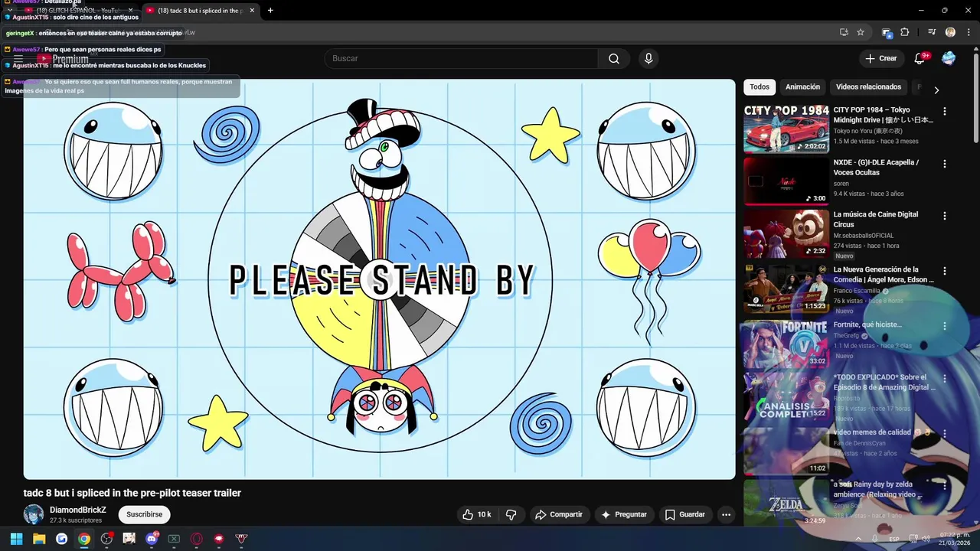Click the picture-in-picture extension icon
This screenshot has height=551, width=980.
point(887,32)
